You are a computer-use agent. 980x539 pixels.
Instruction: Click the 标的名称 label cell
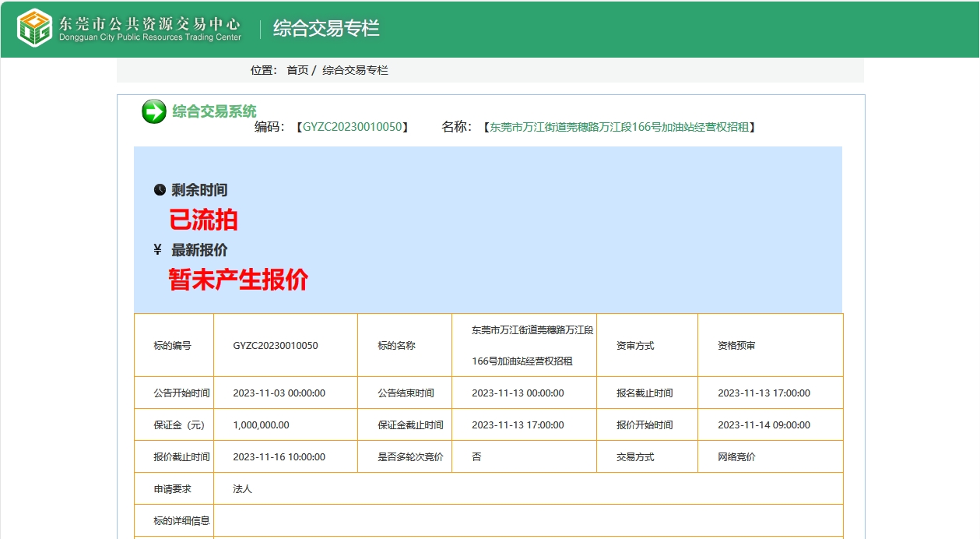405,345
